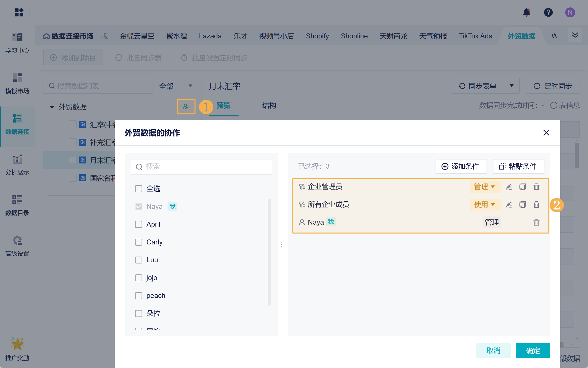Screen dimensions: 588x368
Task: Open 管理 permission dropdown for 企业管理员
Action: [485, 187]
